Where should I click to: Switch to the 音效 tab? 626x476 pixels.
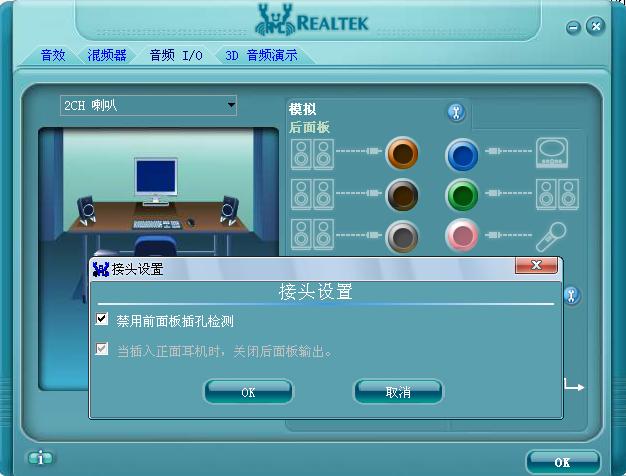pos(53,55)
